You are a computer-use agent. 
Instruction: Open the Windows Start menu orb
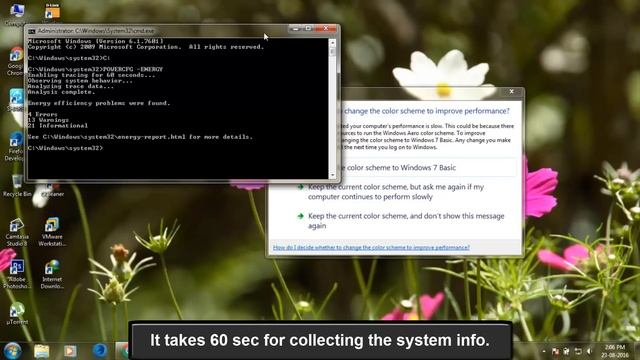(x=13, y=350)
